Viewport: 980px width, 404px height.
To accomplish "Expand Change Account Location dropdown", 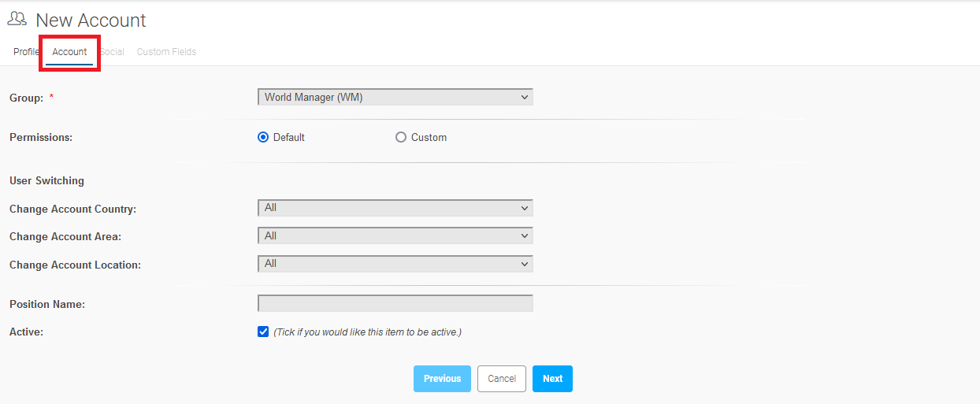I will click(x=395, y=264).
